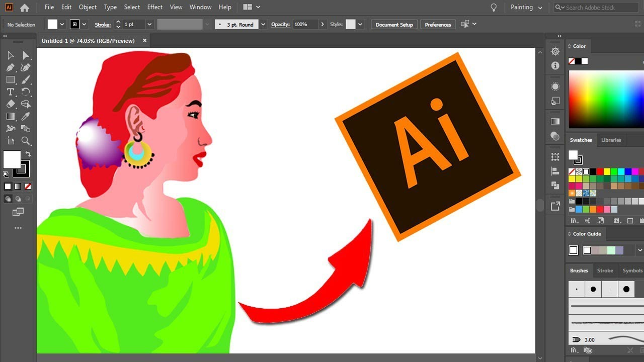Select the Artboard tool

11,141
